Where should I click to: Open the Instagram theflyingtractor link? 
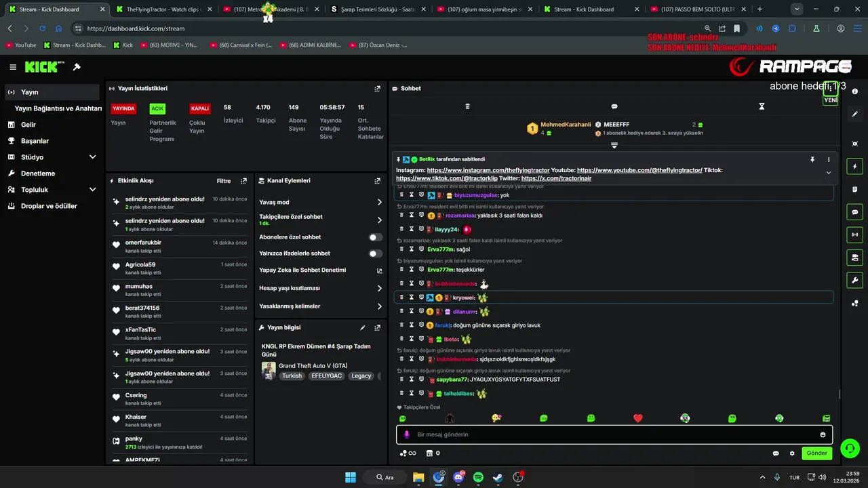(487, 170)
